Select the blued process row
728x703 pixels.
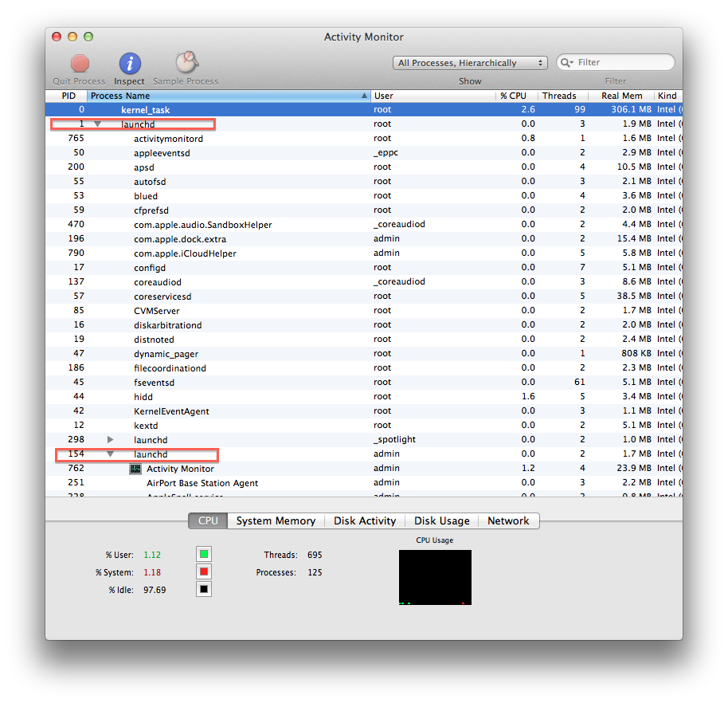point(364,196)
